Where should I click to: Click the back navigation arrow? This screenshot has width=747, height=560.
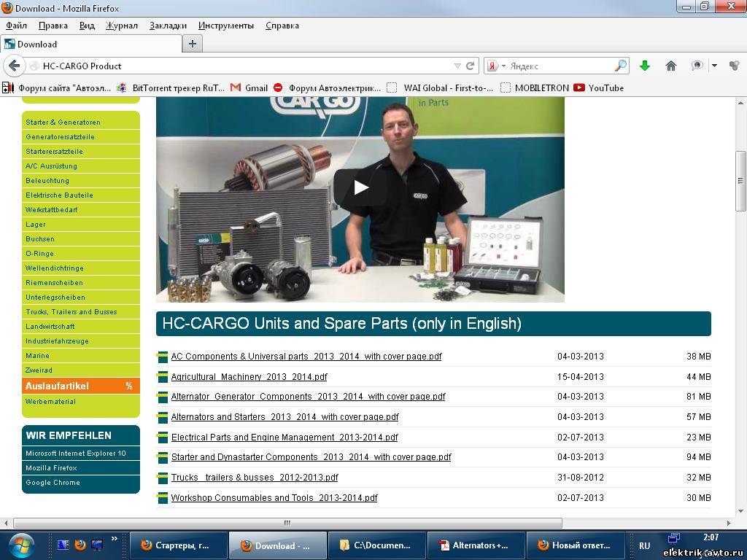tap(15, 65)
